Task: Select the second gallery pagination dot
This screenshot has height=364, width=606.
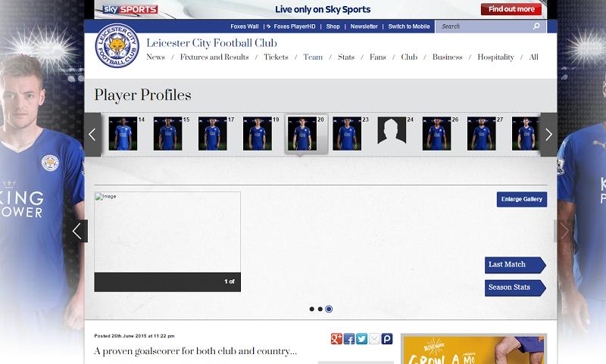Action: 320,309
